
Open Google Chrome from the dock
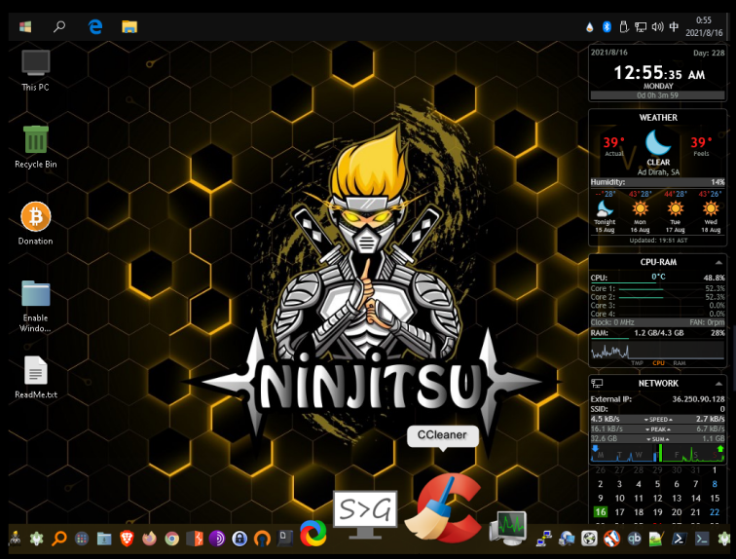point(171,539)
